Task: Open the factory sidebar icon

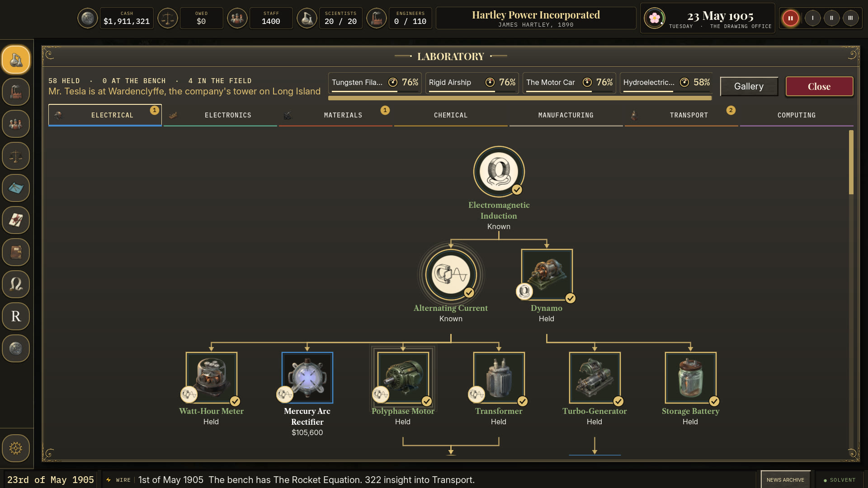Action: [16, 92]
